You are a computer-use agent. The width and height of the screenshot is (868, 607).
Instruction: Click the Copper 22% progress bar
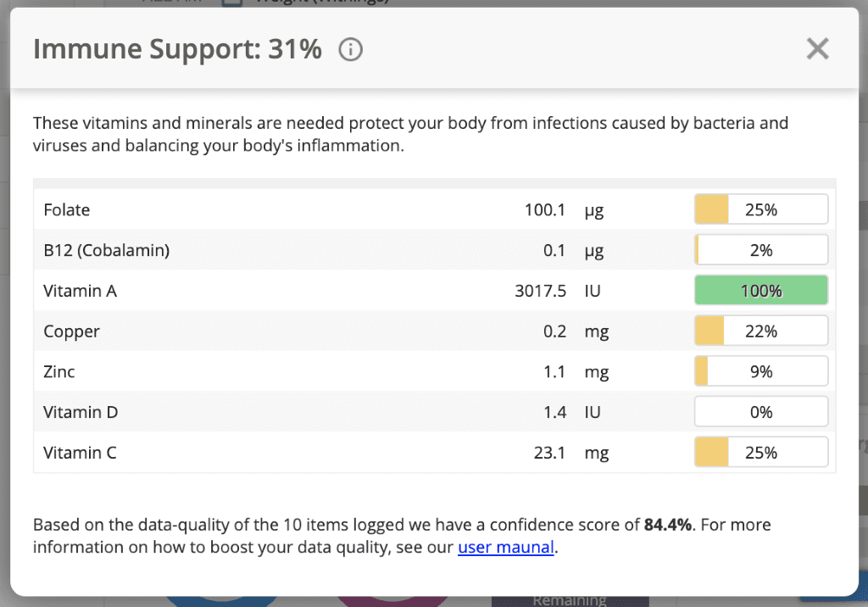click(x=761, y=331)
